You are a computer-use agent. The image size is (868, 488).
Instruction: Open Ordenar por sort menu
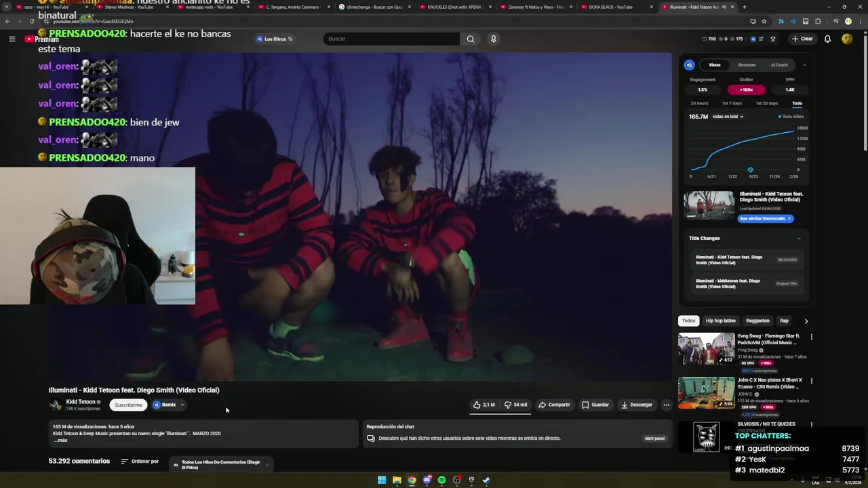140,462
